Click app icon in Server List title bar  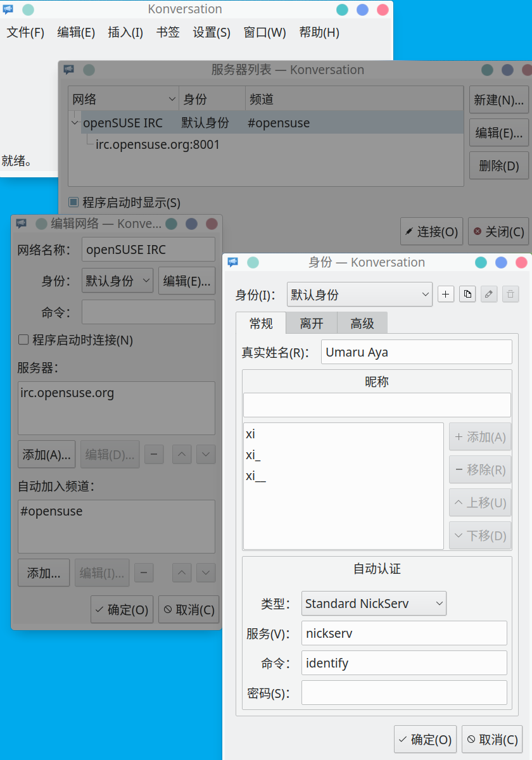coord(69,70)
